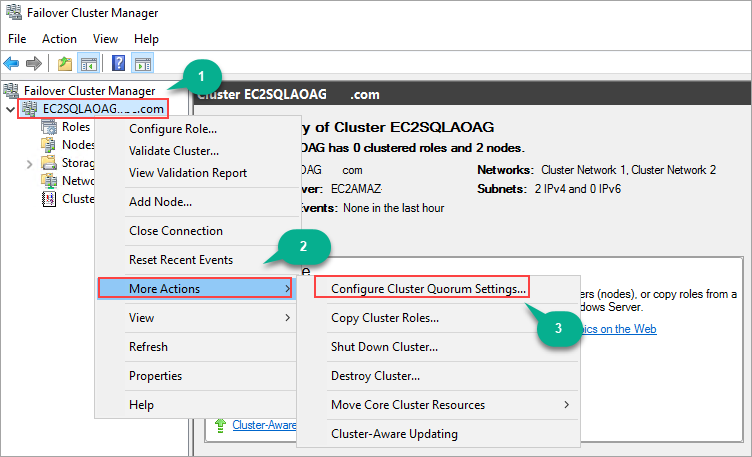Select Nodes in the tree
Viewport: 752px width, 457px height.
(78, 145)
